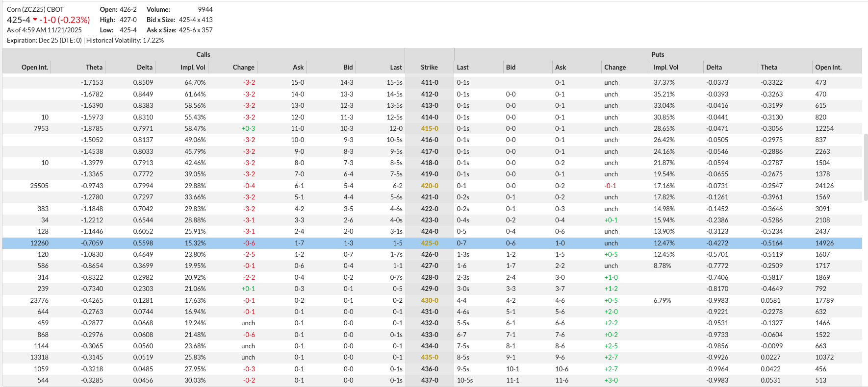Viewport: 868px width, 387px height.
Task: Click Puts open interest 17789
Action: [x=824, y=300]
